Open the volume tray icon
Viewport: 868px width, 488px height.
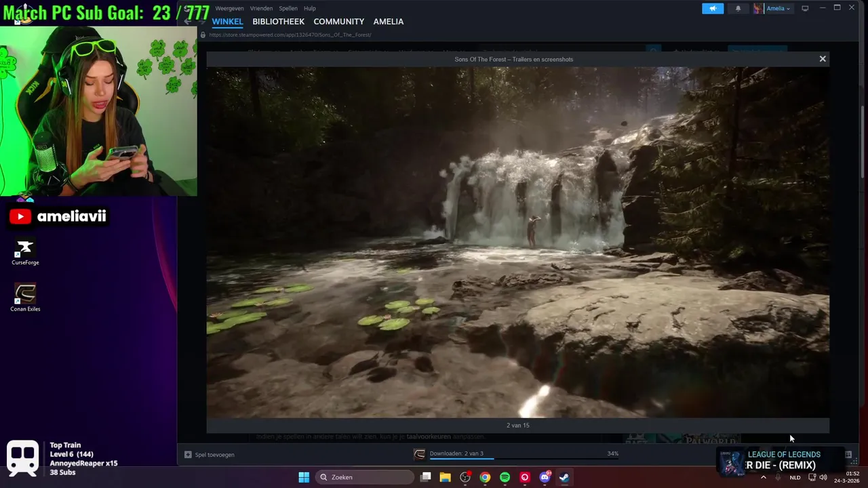coord(823,477)
